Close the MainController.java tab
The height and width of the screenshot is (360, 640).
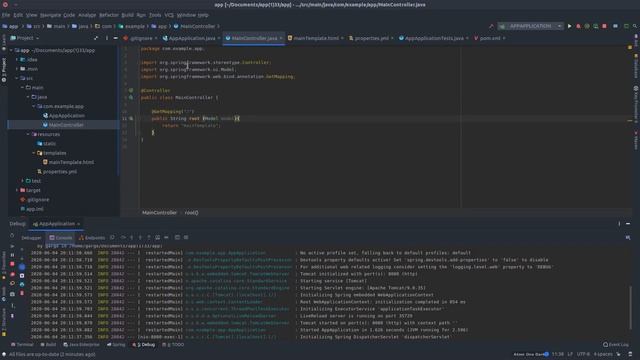click(x=281, y=38)
